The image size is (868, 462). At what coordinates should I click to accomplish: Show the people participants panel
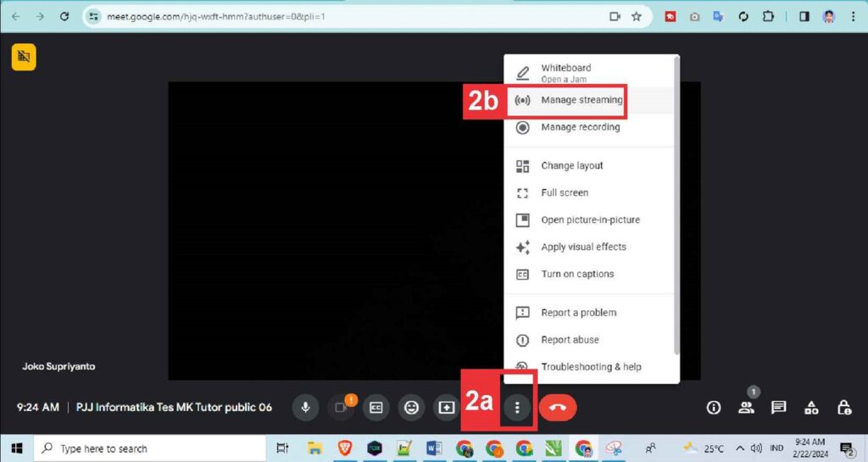coord(746,408)
